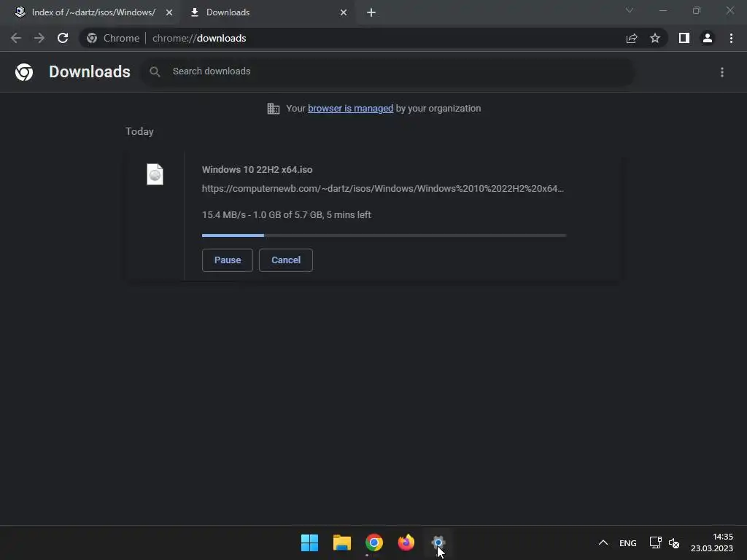Focus the Search downloads field
Image resolution: width=747 pixels, height=560 pixels.
(x=387, y=71)
